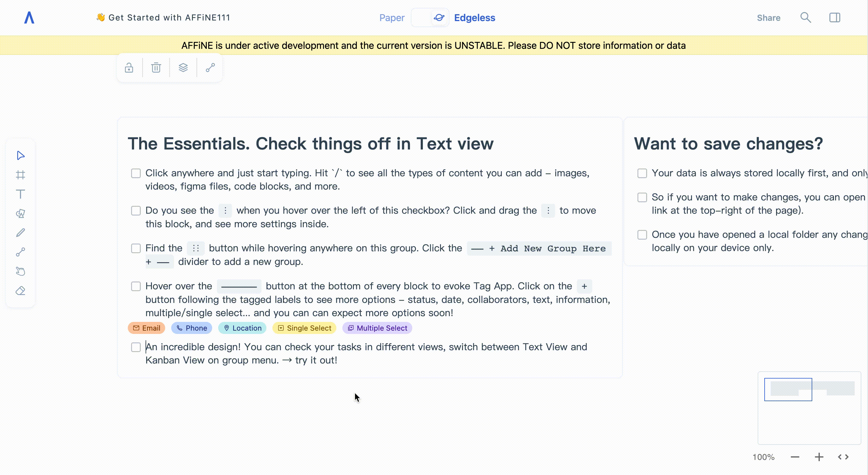Check the 'Click anywhere and just start typing' checkbox

(136, 173)
